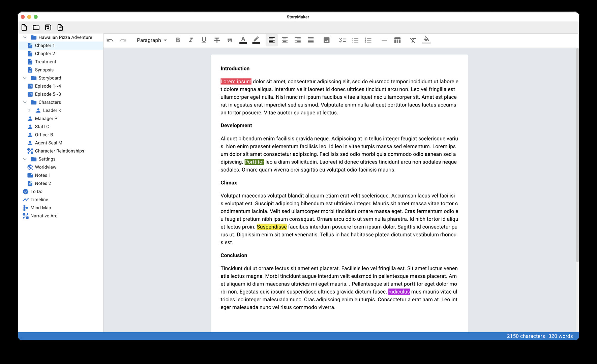597x364 pixels.
Task: Open the paint bucket background color tool
Action: [x=426, y=40]
